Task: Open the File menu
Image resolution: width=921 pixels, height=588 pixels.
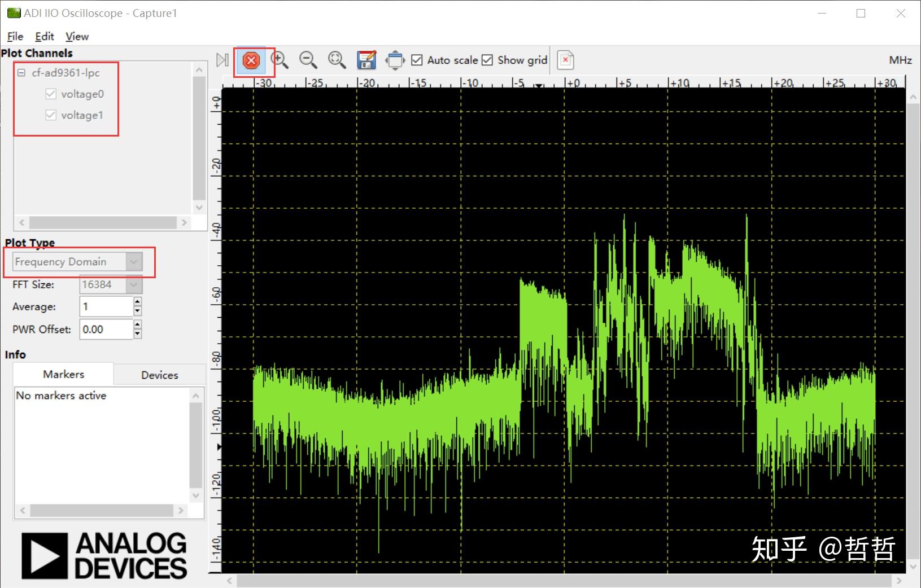Action: pyautogui.click(x=15, y=36)
